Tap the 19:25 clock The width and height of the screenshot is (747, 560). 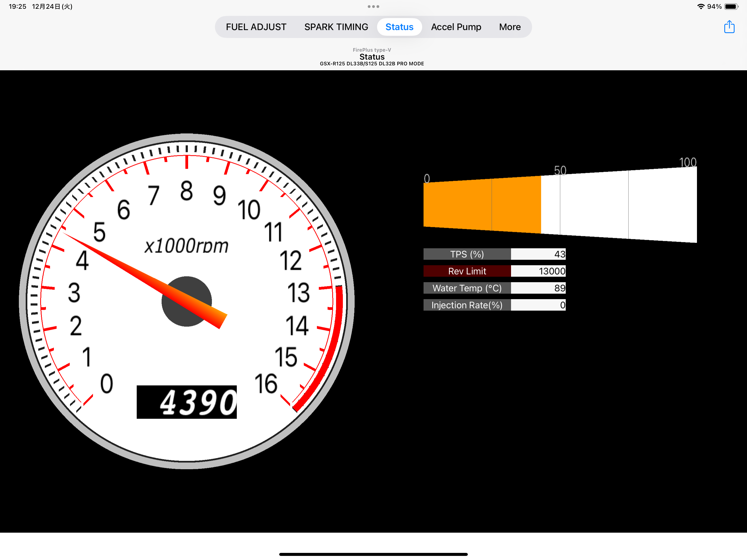[17, 6]
